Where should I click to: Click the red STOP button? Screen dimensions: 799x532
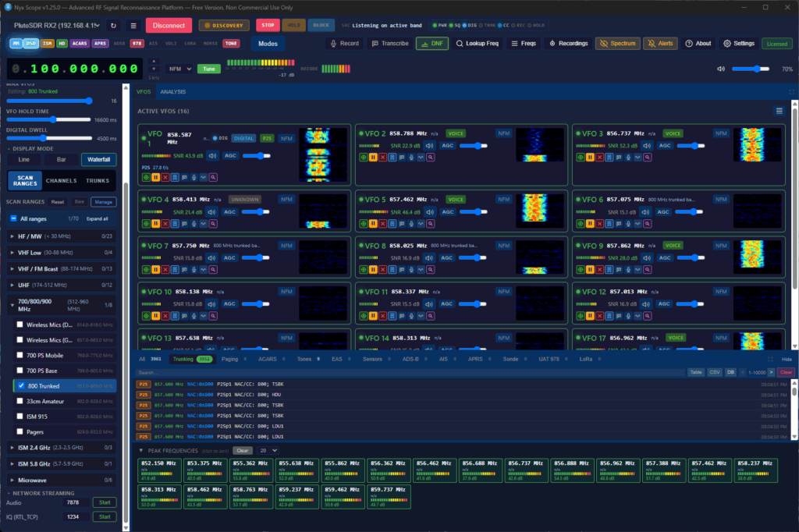pos(268,25)
